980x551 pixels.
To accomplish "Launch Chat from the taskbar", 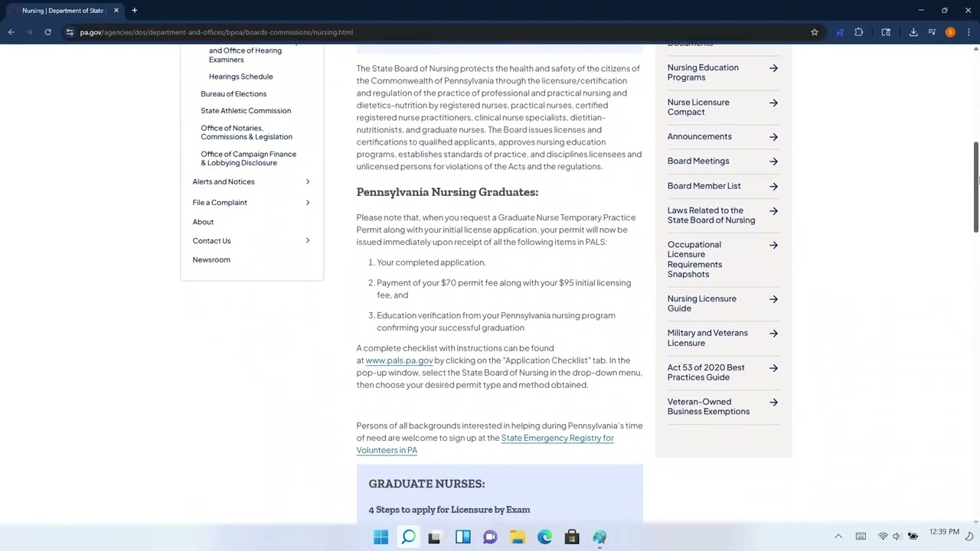I will click(490, 537).
